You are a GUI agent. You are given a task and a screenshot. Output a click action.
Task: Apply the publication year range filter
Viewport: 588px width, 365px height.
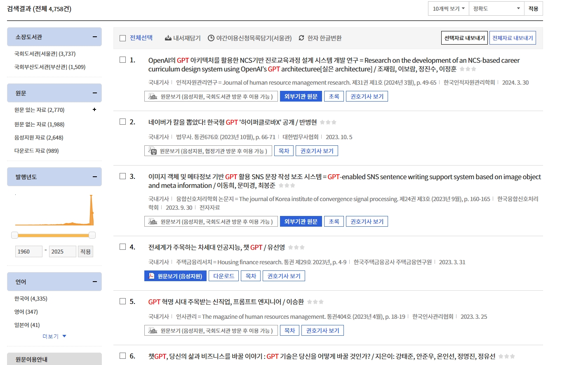pos(86,251)
